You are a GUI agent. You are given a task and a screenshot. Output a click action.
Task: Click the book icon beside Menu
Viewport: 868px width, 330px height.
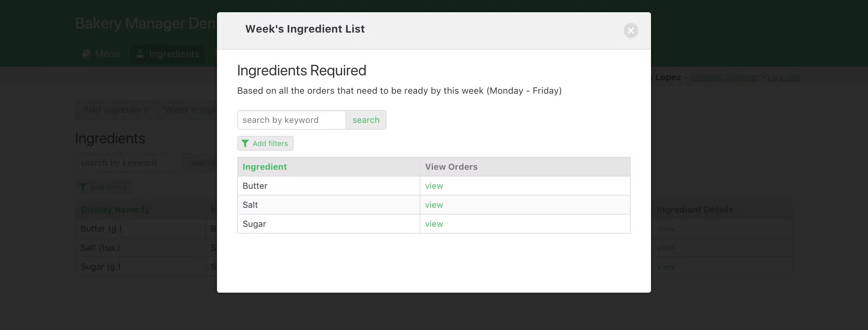pos(86,54)
